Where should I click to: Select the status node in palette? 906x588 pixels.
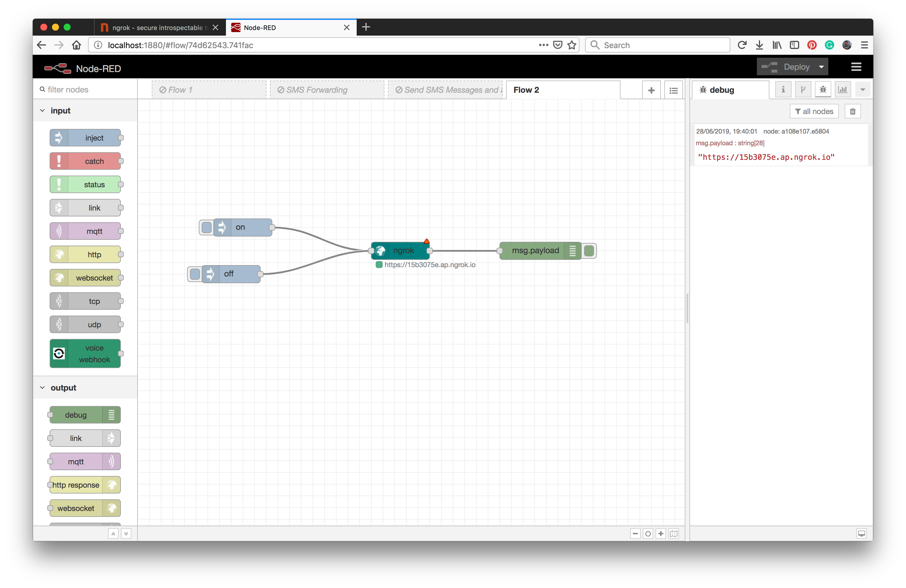85,184
